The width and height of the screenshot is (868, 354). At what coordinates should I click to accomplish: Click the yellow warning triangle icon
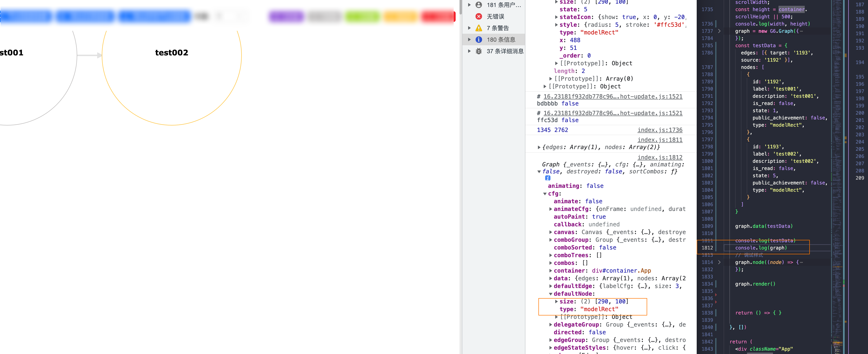coord(479,28)
